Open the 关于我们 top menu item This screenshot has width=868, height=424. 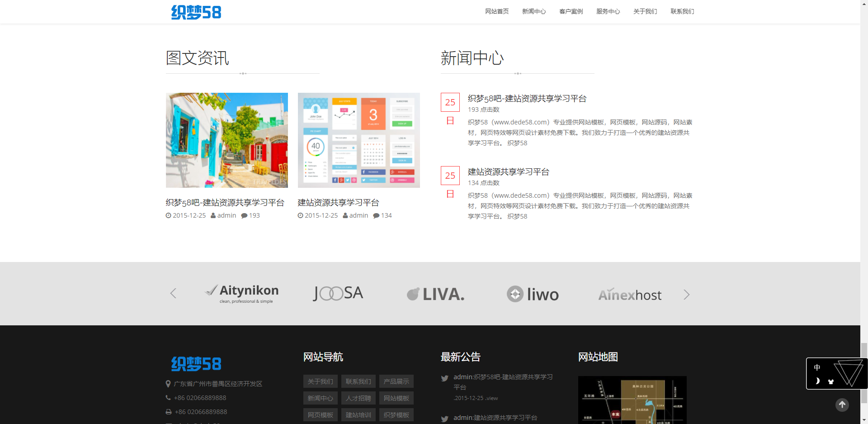pyautogui.click(x=645, y=11)
